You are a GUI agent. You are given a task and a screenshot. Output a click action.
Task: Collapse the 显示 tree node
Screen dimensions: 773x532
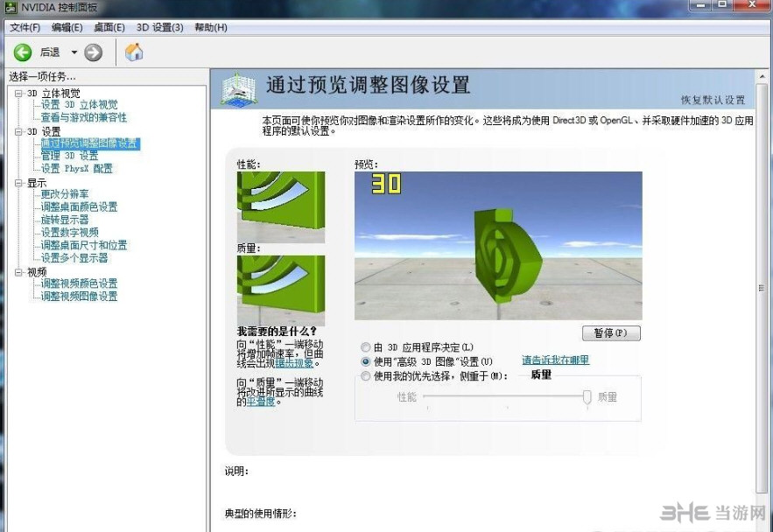(18, 183)
